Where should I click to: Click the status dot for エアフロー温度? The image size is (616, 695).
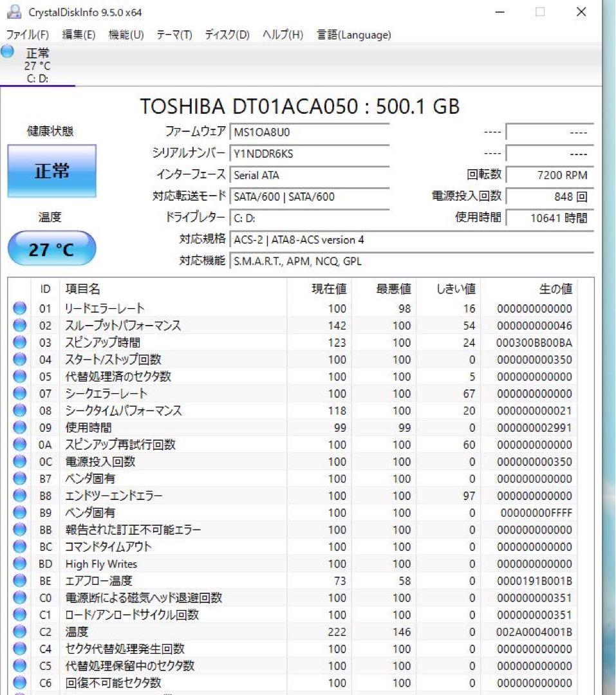[x=19, y=580]
